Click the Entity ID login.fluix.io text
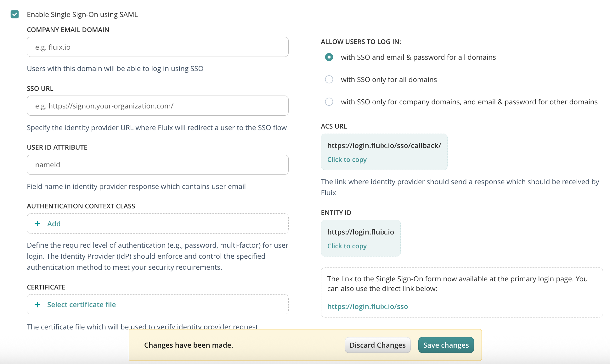Screen dimensions: 610x364 360,232
